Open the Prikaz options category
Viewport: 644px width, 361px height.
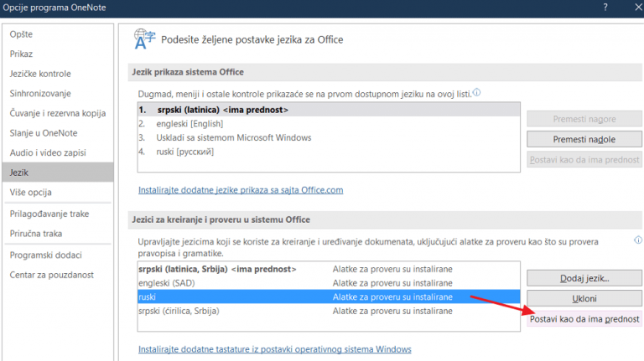[21, 54]
